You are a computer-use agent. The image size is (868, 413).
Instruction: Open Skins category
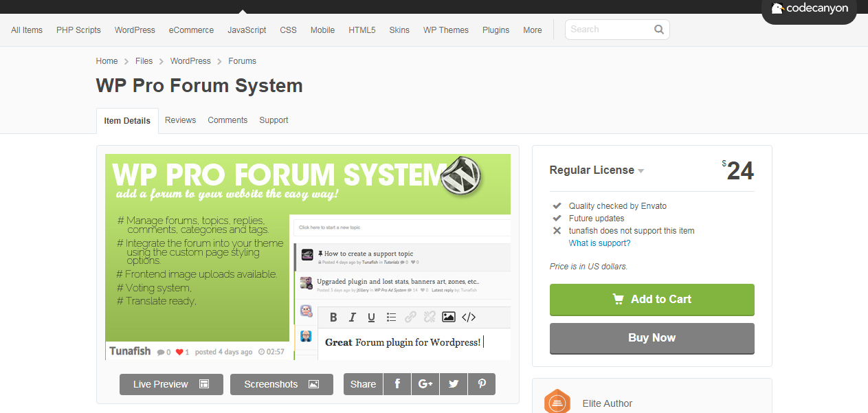tap(399, 30)
